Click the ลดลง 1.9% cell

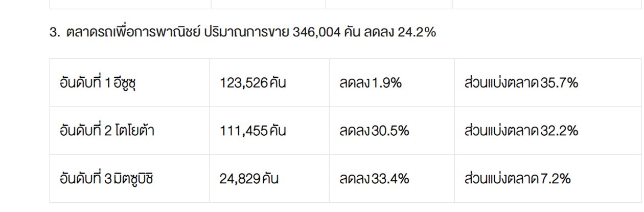(370, 83)
